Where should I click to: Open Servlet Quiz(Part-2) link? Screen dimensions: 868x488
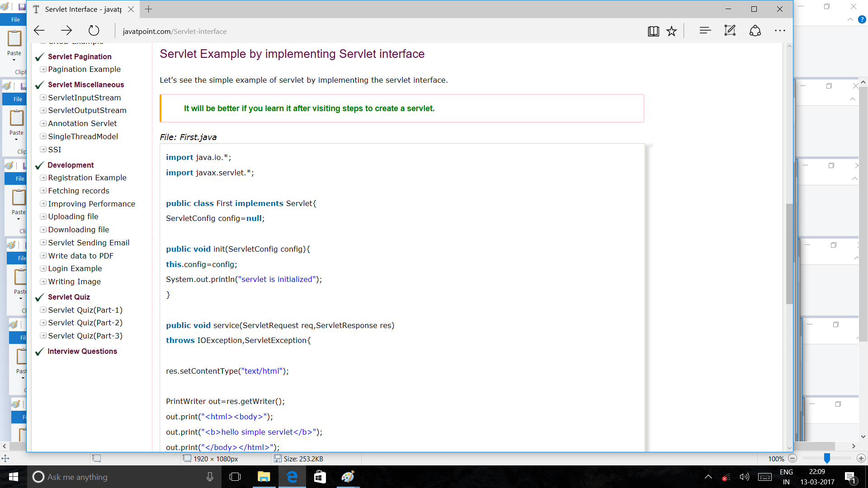(x=85, y=323)
